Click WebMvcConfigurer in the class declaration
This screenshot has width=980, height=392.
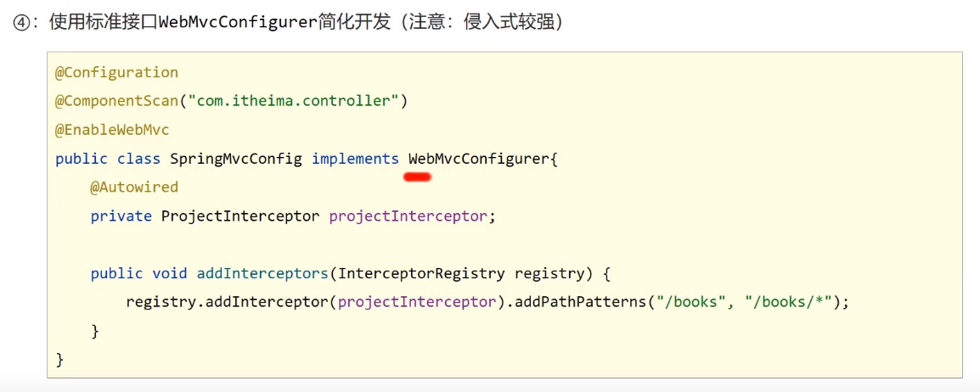click(478, 159)
